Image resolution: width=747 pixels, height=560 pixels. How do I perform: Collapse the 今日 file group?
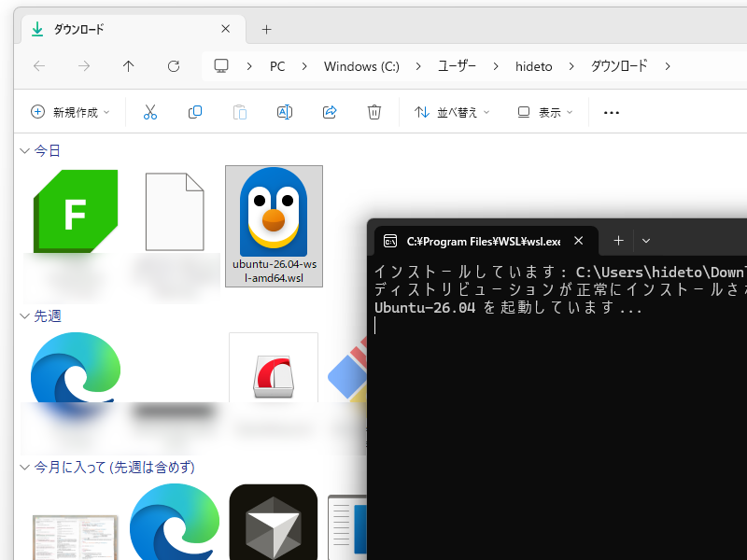click(x=24, y=149)
